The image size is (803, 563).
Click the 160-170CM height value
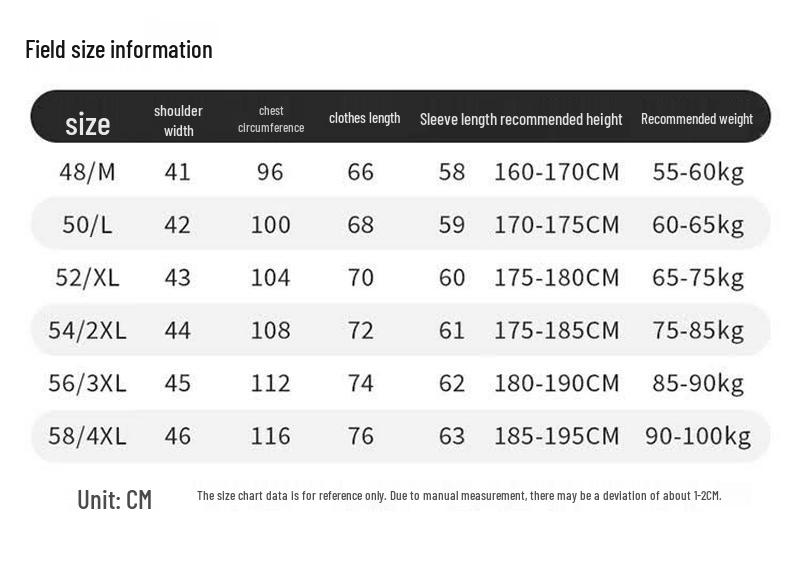click(x=557, y=172)
